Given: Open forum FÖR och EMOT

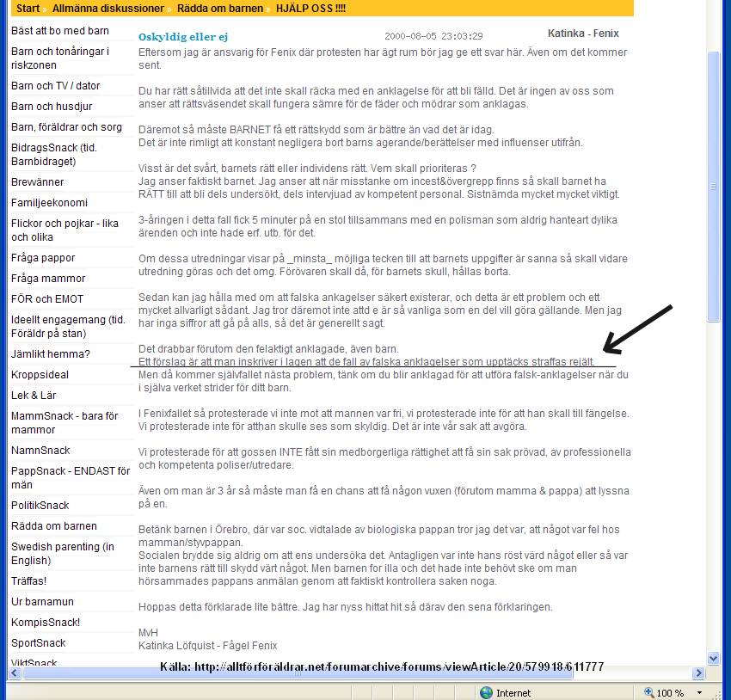Looking at the screenshot, I should [47, 298].
